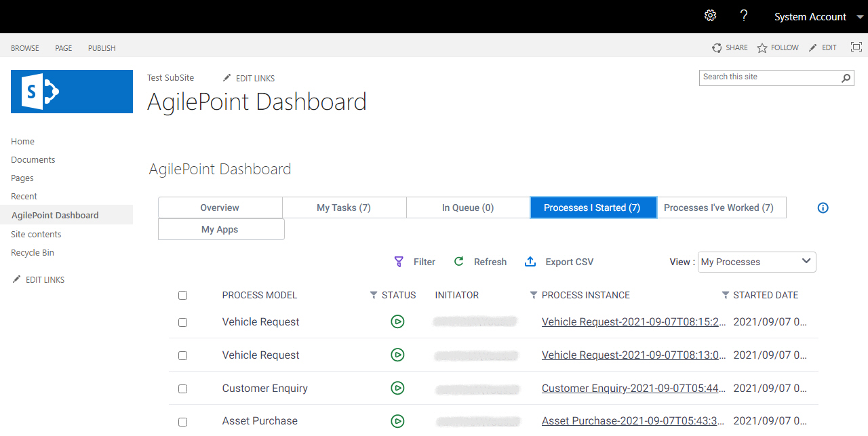This screenshot has width=868, height=436.
Task: Select AgilePoint Dashboard in left navigation
Action: [x=55, y=215]
